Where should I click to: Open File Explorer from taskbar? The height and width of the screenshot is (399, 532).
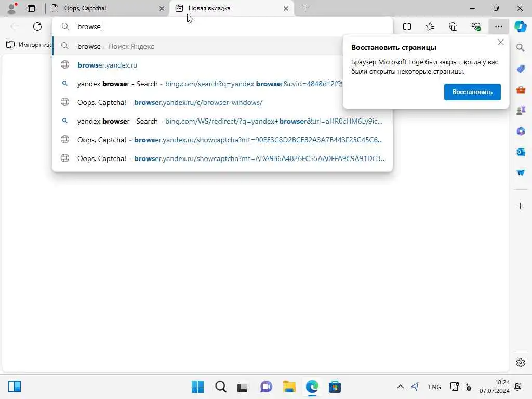289,387
